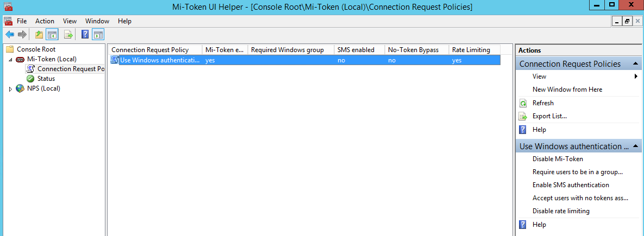The width and height of the screenshot is (644, 236).
Task: Open the View menu in menu bar
Action: 70,21
